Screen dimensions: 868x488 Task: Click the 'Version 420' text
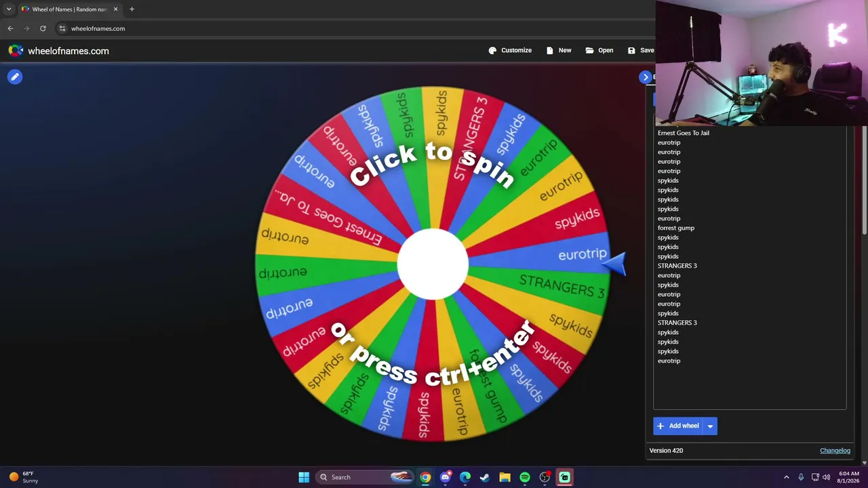pos(666,451)
